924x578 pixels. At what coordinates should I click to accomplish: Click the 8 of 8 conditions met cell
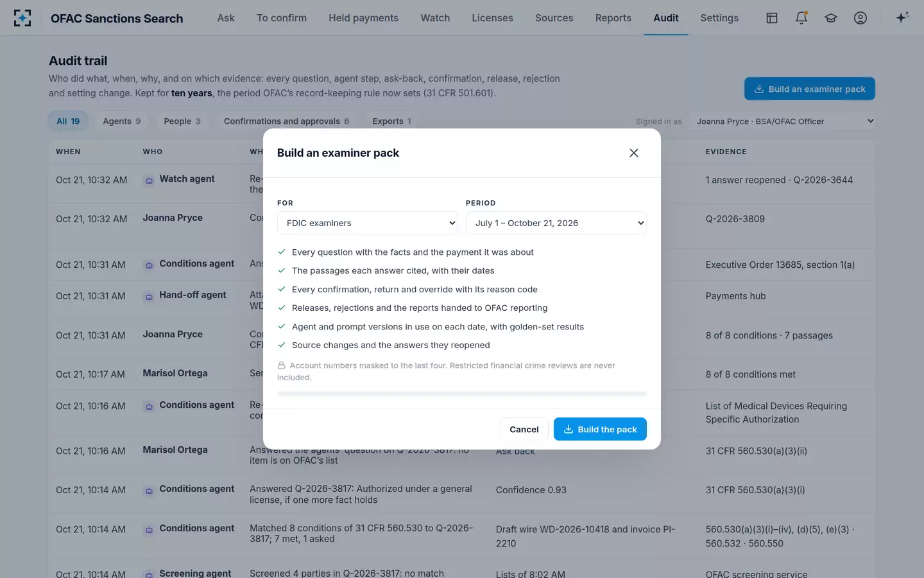pos(751,374)
